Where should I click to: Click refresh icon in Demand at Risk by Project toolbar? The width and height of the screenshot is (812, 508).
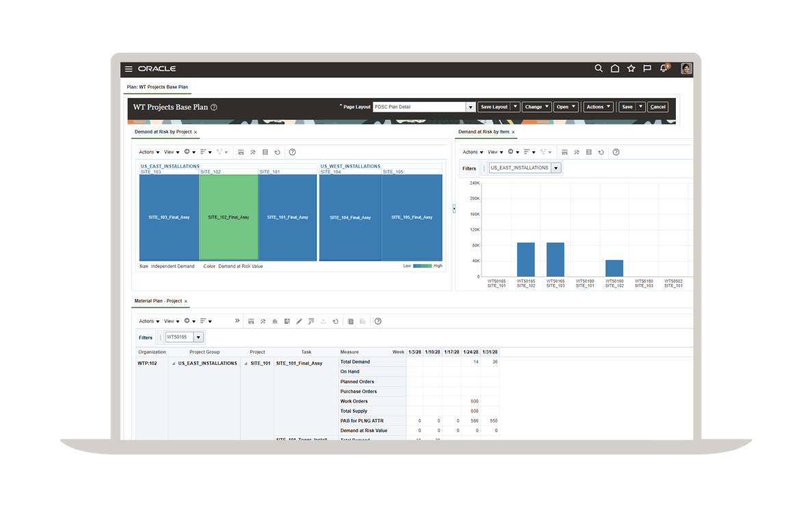coord(277,153)
